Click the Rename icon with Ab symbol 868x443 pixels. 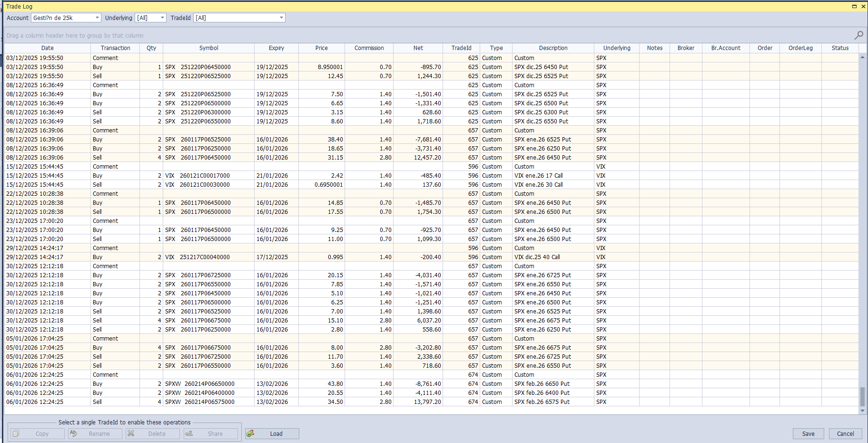[x=74, y=433]
